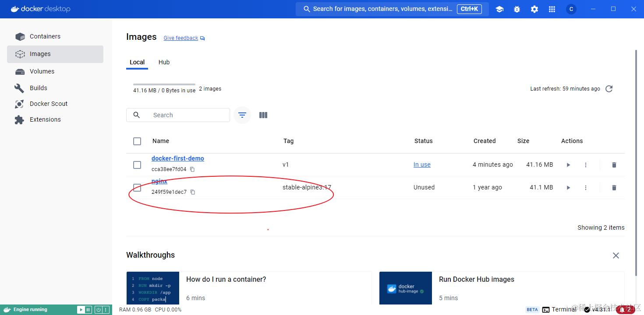Open Docker Desktop settings gear

pos(534,9)
